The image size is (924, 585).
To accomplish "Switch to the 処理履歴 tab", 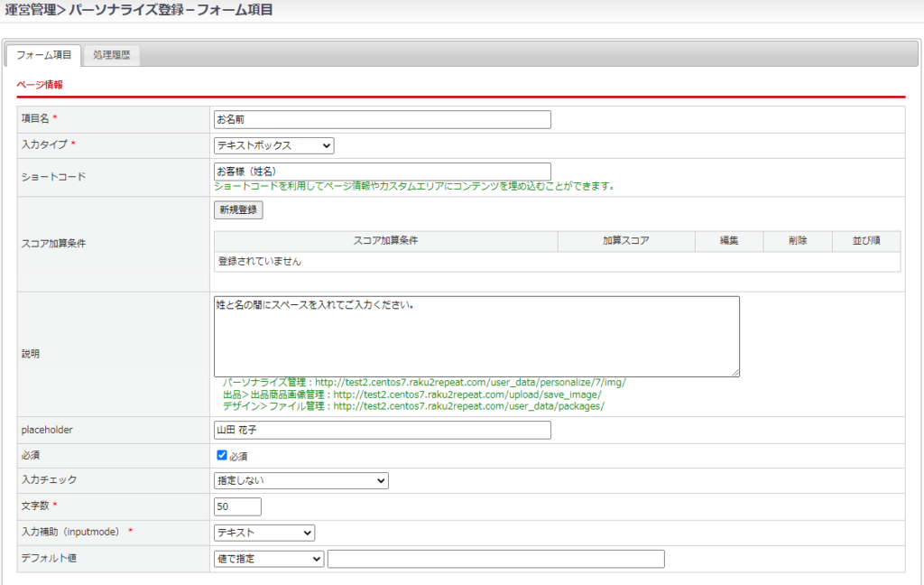I will tap(111, 55).
